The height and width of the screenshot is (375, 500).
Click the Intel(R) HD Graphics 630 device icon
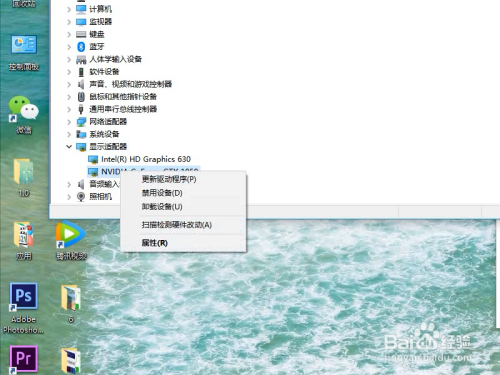coord(93,159)
